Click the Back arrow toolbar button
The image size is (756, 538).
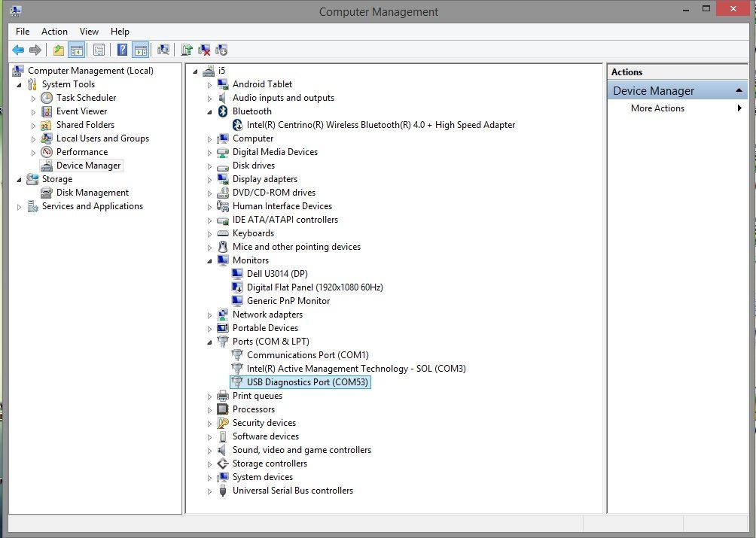(x=18, y=50)
